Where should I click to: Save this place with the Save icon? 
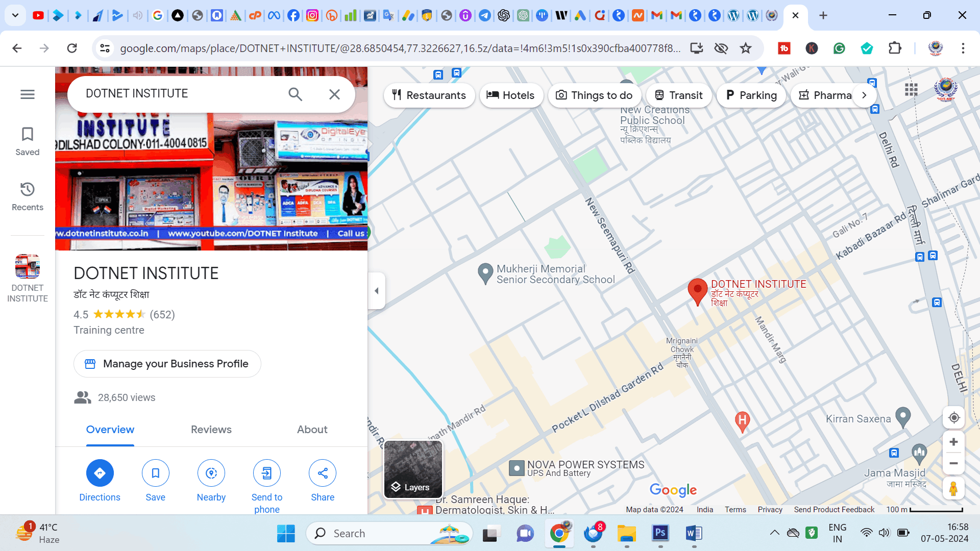click(x=155, y=473)
